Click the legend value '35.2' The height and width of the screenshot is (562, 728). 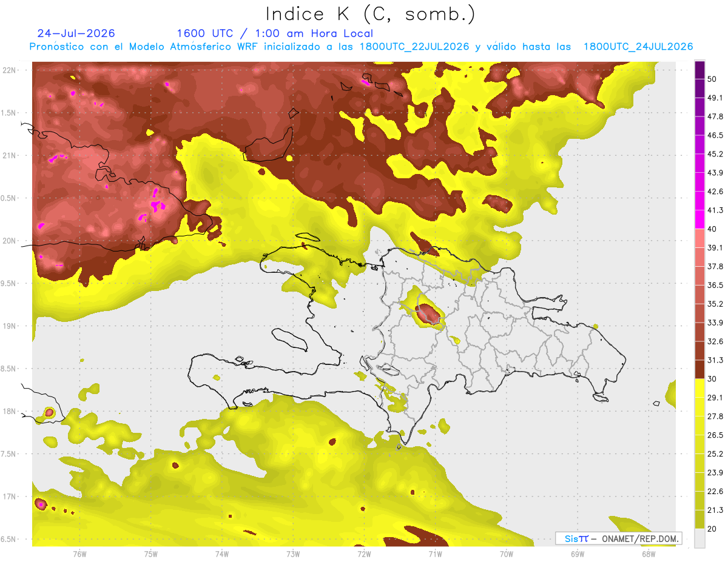(715, 304)
